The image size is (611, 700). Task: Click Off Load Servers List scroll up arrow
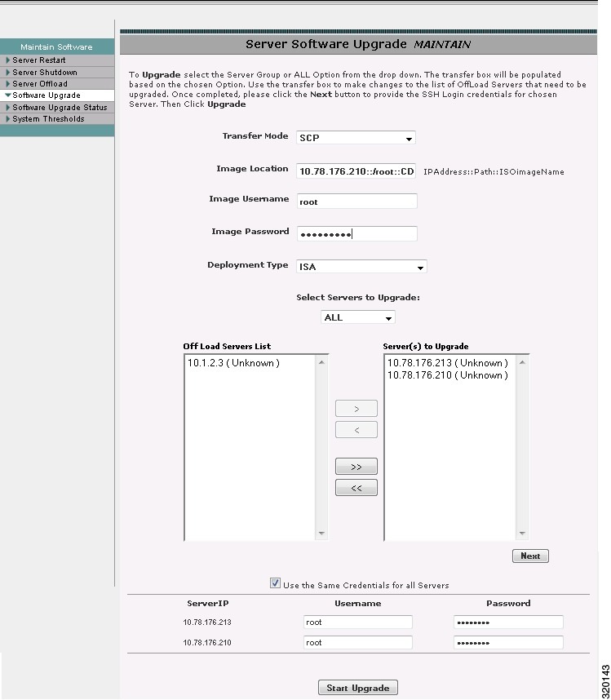pos(321,362)
